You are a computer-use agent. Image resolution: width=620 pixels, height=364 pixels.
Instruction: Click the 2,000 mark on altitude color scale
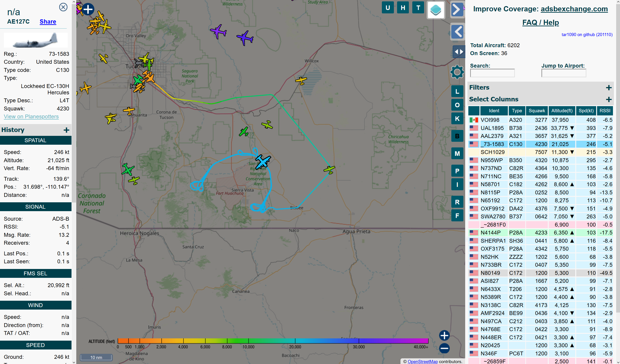point(161,347)
